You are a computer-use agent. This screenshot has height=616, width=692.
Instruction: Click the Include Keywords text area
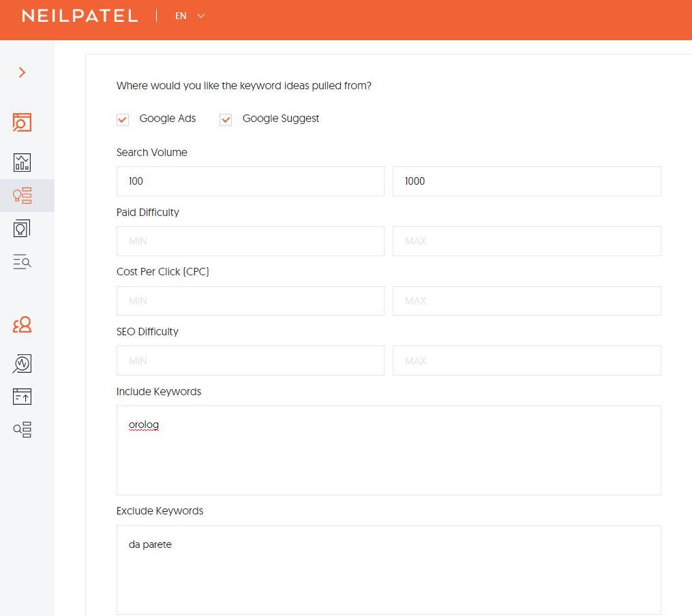389,450
